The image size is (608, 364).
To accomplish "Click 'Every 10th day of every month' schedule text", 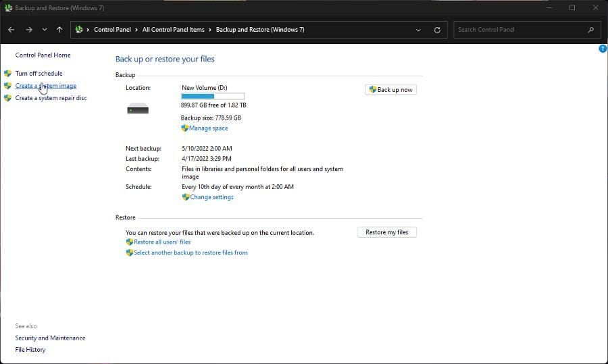I will tap(238, 187).
